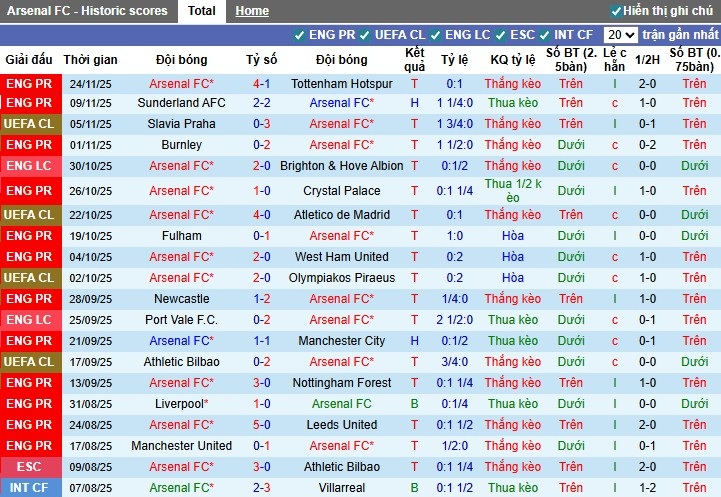
Task: Uncheck the ENG PR league filter
Action: 300,35
